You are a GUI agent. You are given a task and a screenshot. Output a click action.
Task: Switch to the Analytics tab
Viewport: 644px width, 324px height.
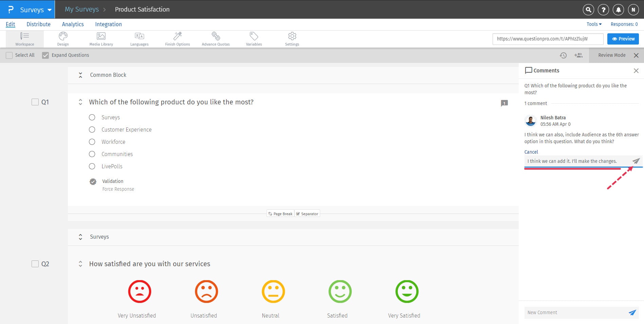coord(73,24)
